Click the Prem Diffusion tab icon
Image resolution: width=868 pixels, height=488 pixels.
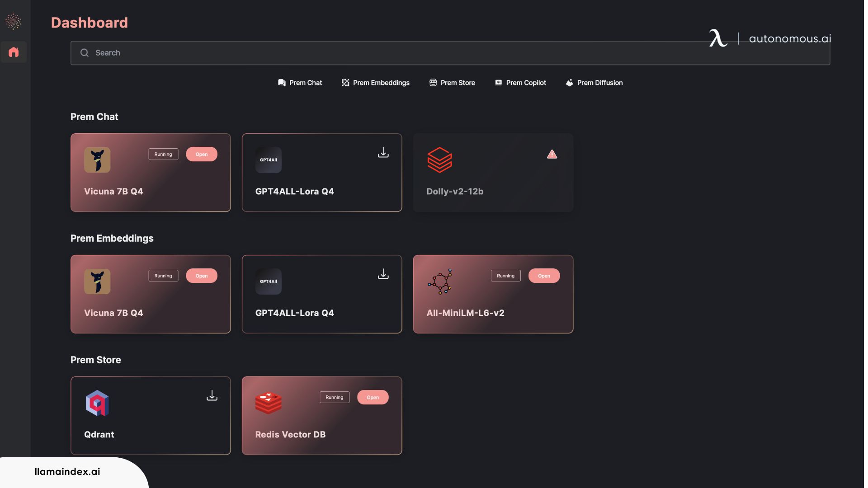570,83
